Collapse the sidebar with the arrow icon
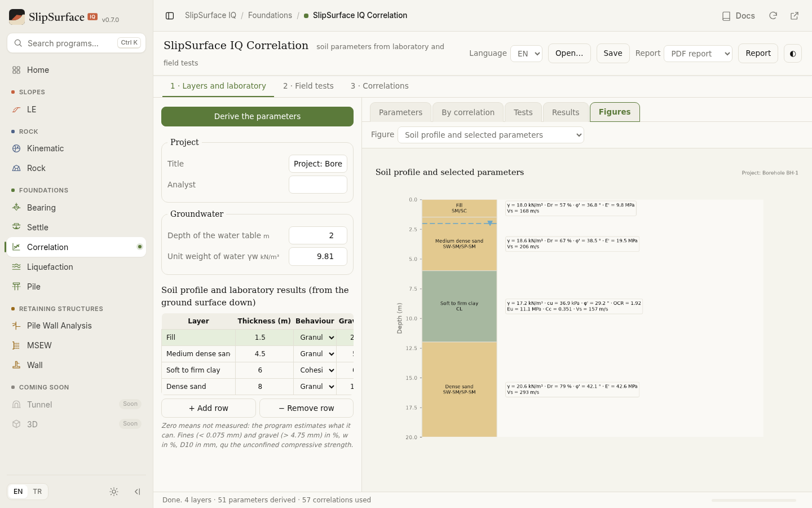This screenshot has height=508, width=812. [137, 492]
